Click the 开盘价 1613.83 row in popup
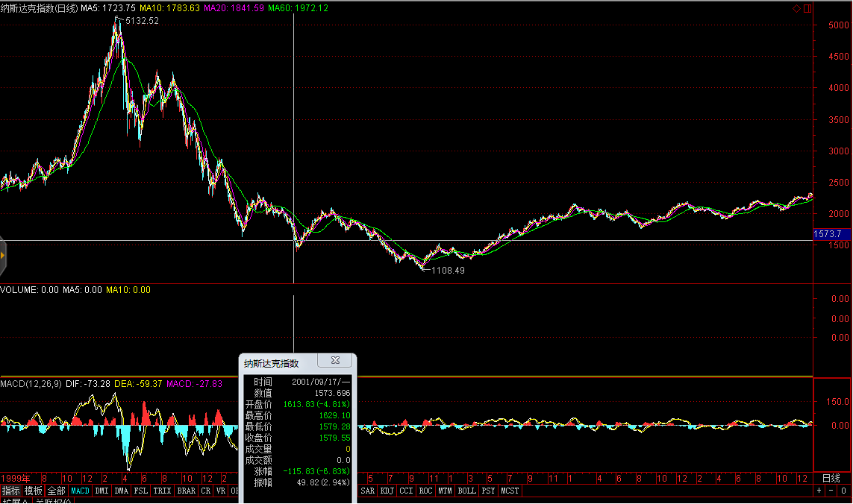Screen dimensions: 853x504 [x=298, y=405]
